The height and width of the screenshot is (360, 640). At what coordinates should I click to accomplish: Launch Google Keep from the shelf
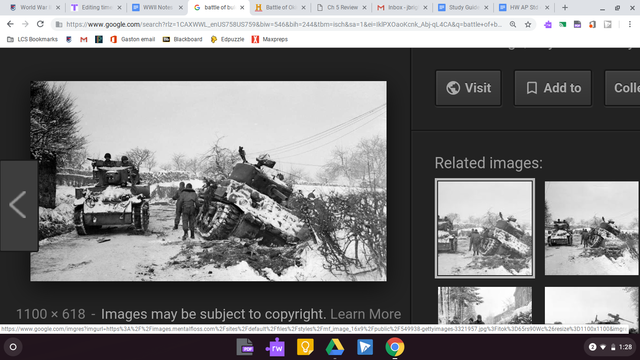coord(305,347)
